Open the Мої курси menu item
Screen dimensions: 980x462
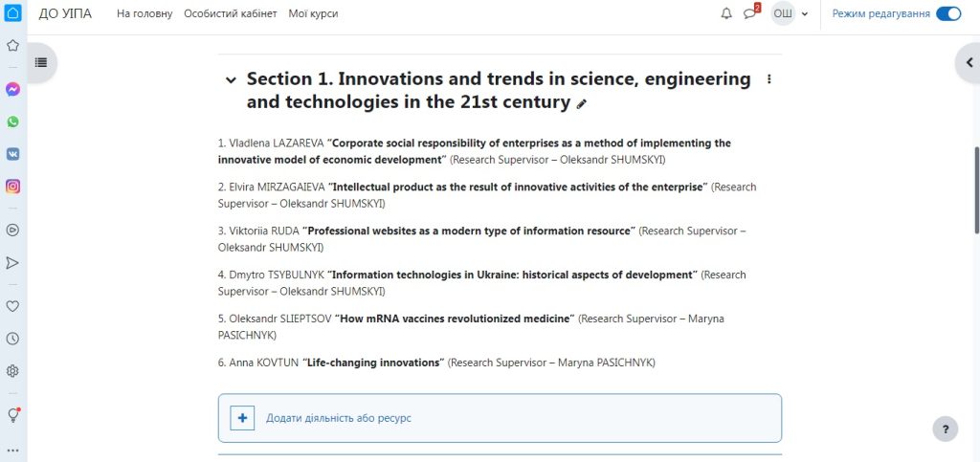pyautogui.click(x=313, y=13)
